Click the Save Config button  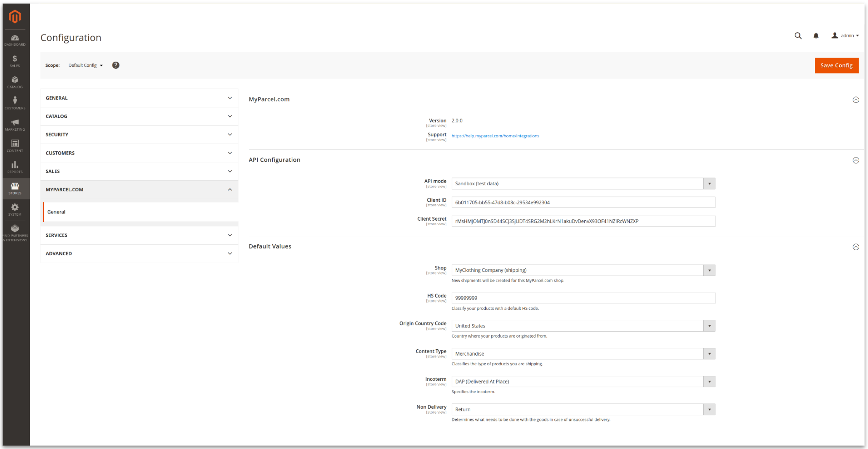pos(837,65)
